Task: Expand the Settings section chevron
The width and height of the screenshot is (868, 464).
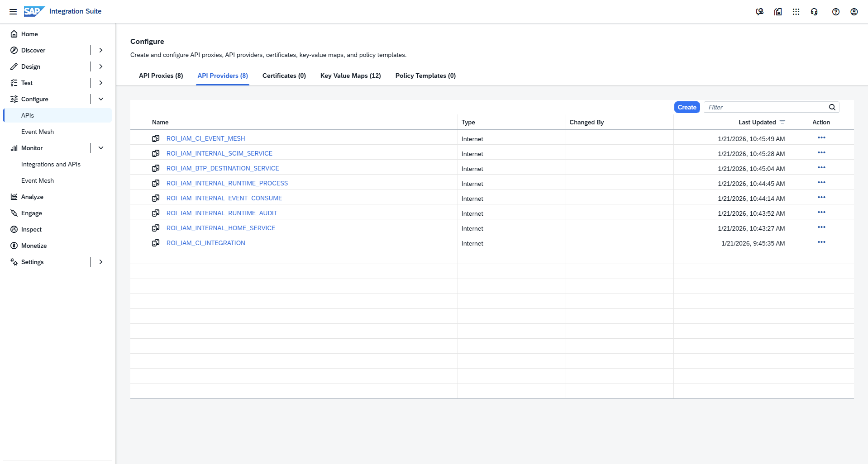Action: (100, 262)
